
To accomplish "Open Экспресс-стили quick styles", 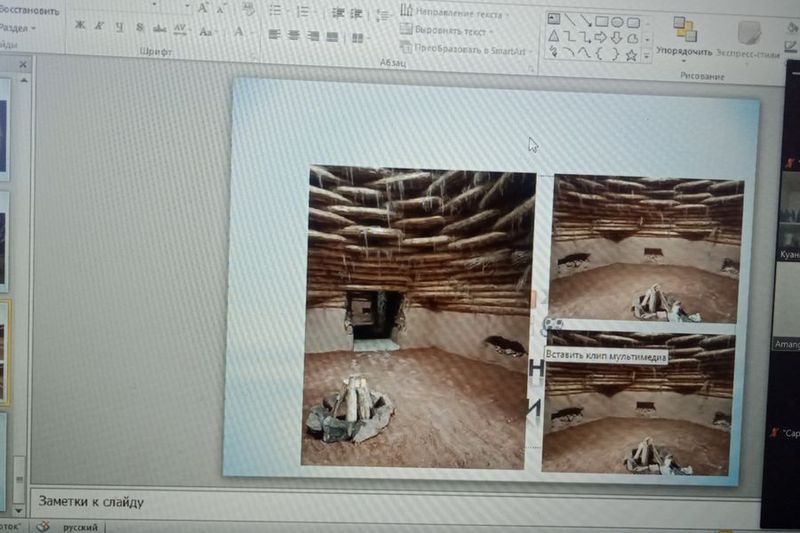I will point(748,38).
